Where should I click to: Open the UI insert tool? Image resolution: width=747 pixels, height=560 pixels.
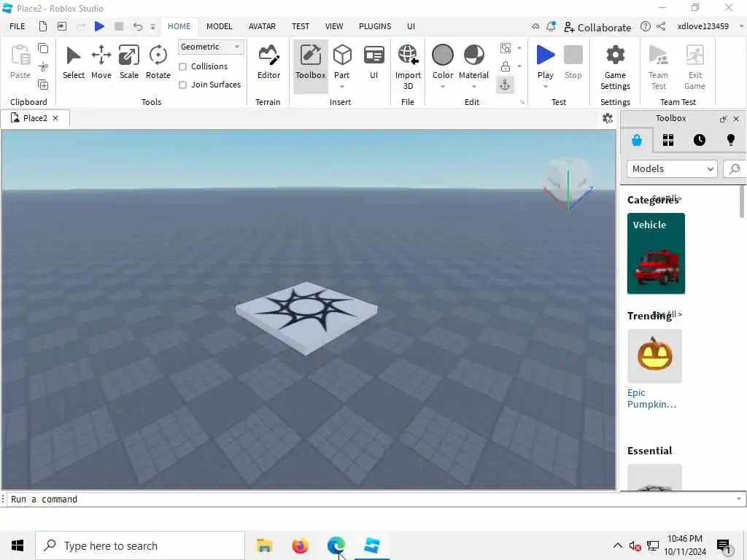tap(374, 63)
